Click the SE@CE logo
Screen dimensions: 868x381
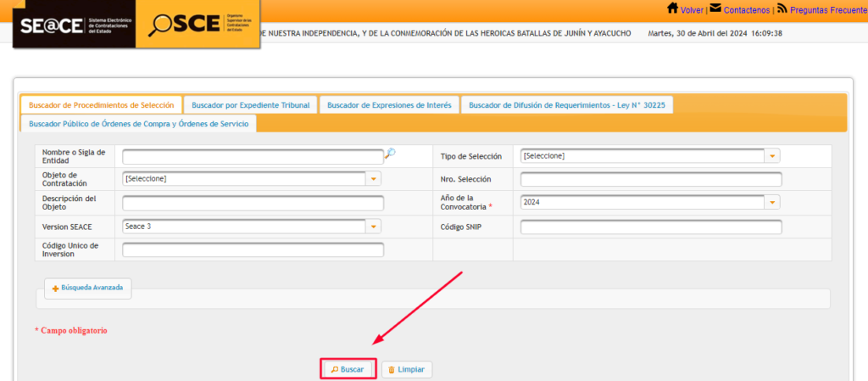pos(75,25)
